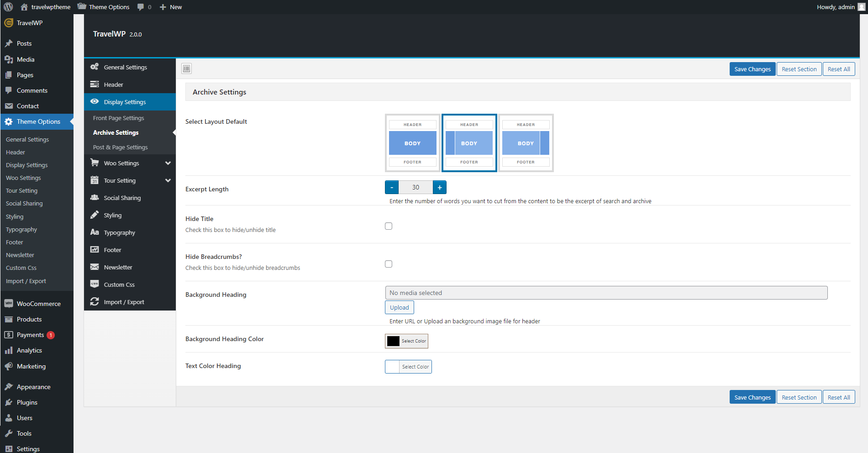Select the full-width body layout option

[x=413, y=143]
